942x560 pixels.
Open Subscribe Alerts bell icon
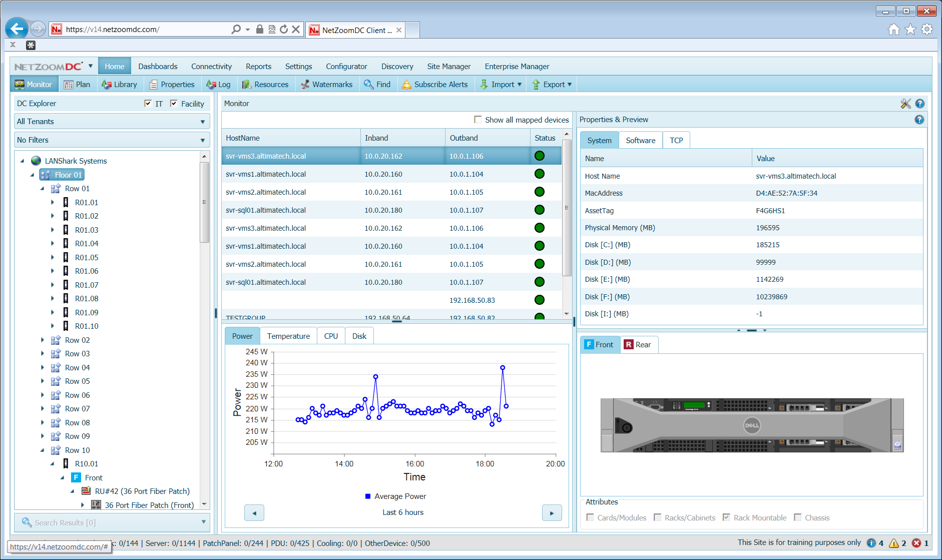(x=407, y=85)
